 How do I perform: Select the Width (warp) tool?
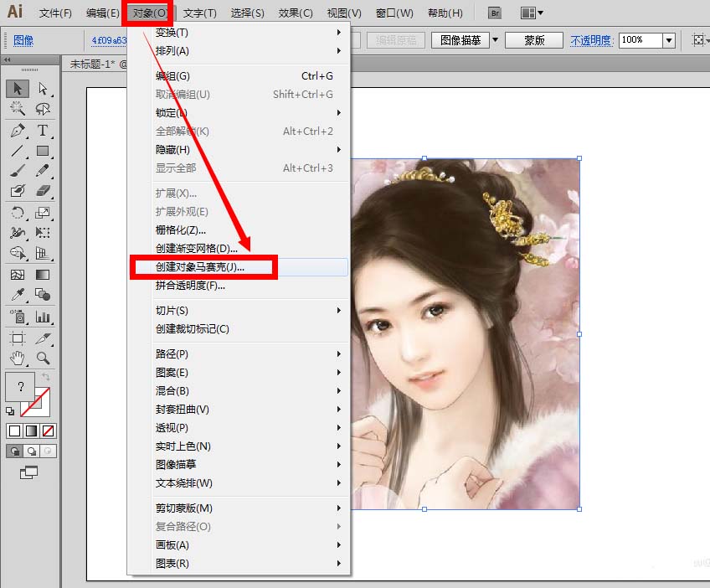tap(18, 232)
